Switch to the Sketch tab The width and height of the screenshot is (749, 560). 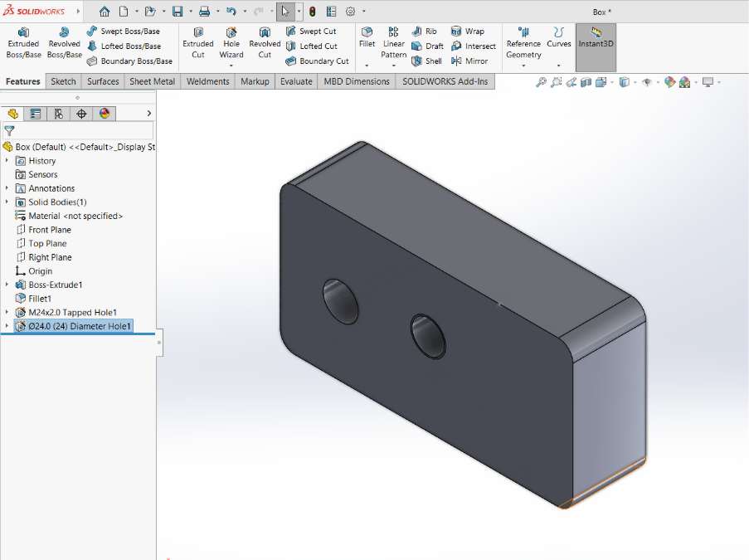64,81
